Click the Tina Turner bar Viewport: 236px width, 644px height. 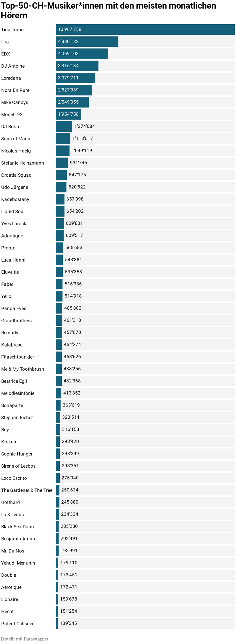[145, 29]
